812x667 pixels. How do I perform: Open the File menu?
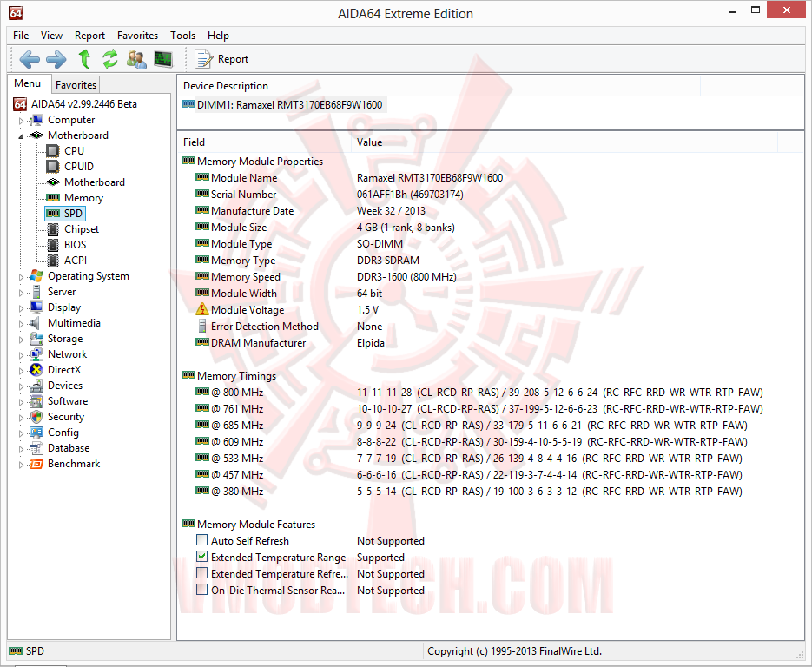point(21,36)
